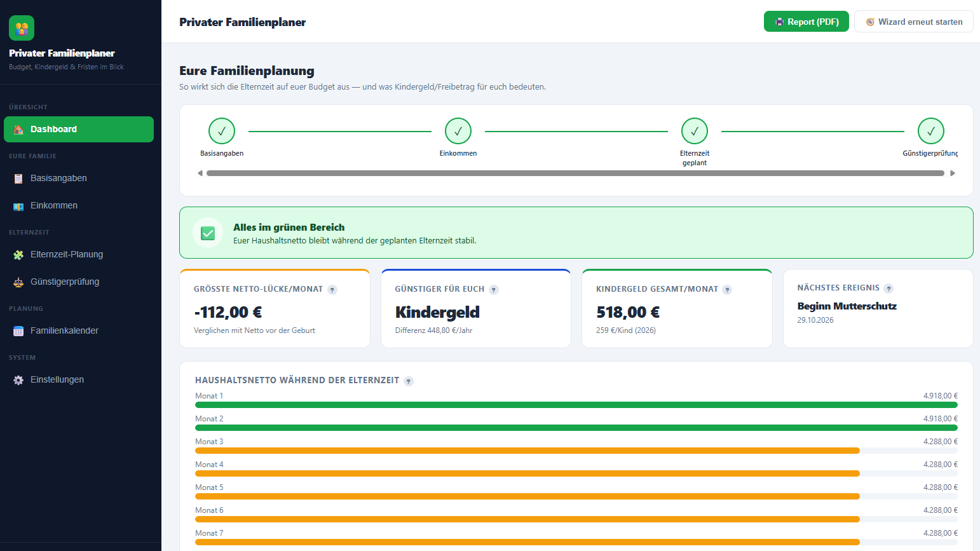Click the Monat 1 green progress bar
Screen dimensions: 980x551
tap(576, 405)
